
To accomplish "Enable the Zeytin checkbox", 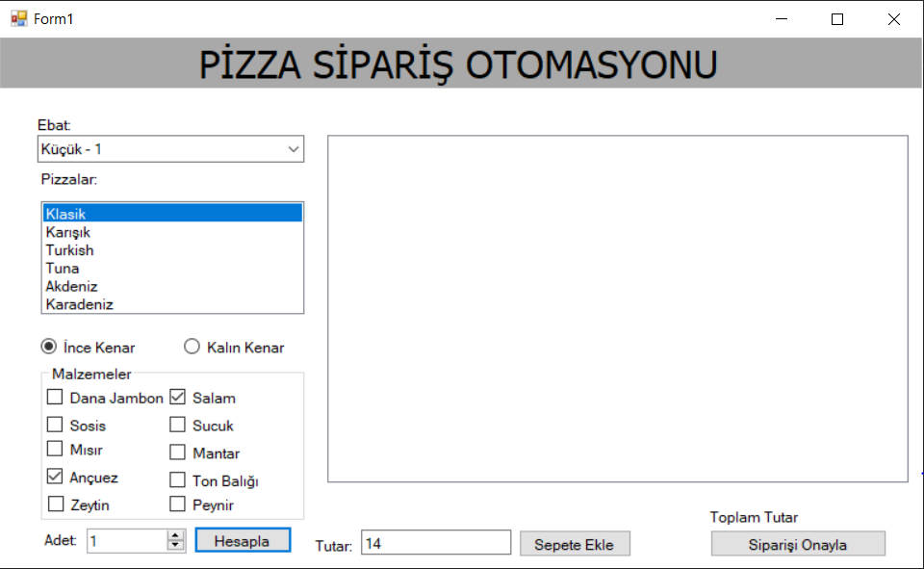I will (x=55, y=504).
